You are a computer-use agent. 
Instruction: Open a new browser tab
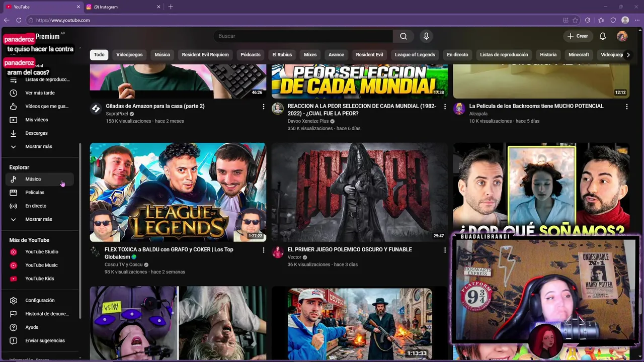171,7
